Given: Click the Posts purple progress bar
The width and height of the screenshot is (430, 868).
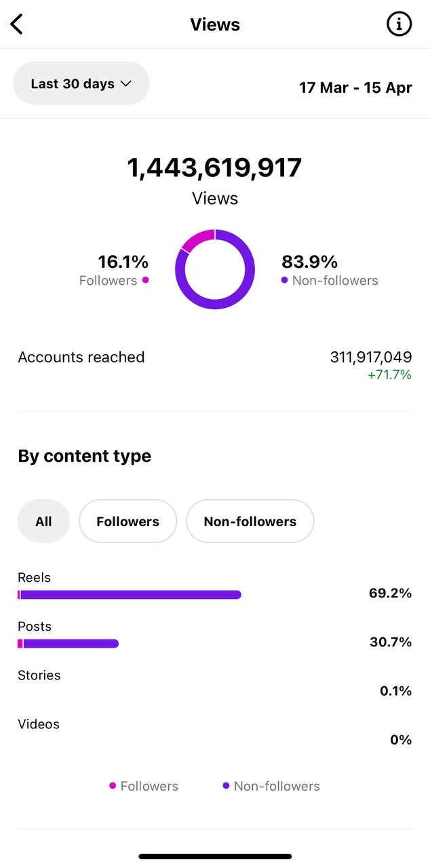Looking at the screenshot, I should click(71, 644).
